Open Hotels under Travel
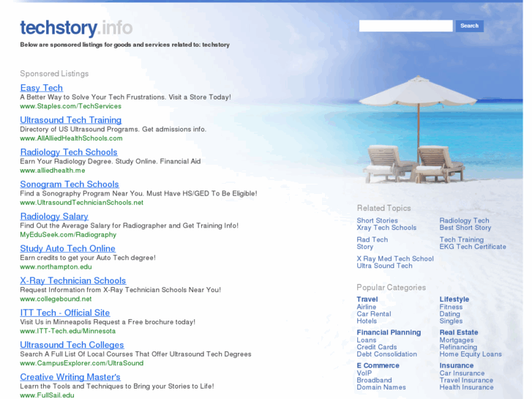Viewport: 532px width, 399px height. pos(367,321)
